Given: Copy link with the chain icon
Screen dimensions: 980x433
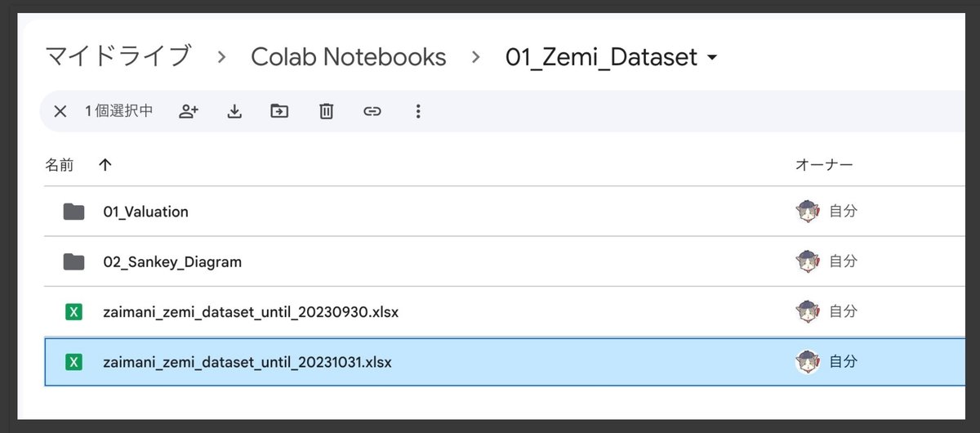Looking at the screenshot, I should pyautogui.click(x=372, y=111).
